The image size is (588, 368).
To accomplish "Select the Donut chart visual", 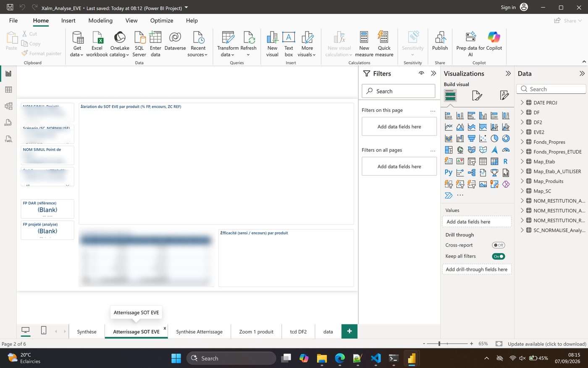I will tap(506, 138).
